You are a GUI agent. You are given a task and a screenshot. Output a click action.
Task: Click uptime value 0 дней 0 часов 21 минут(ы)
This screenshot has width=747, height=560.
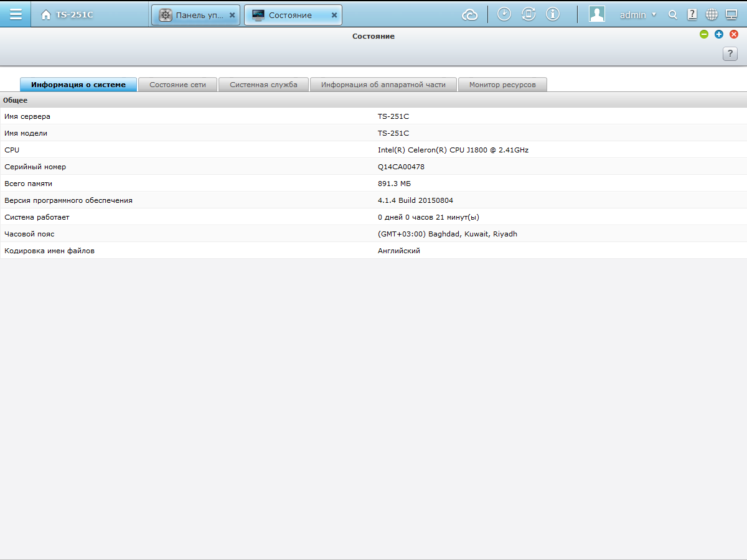pos(428,217)
